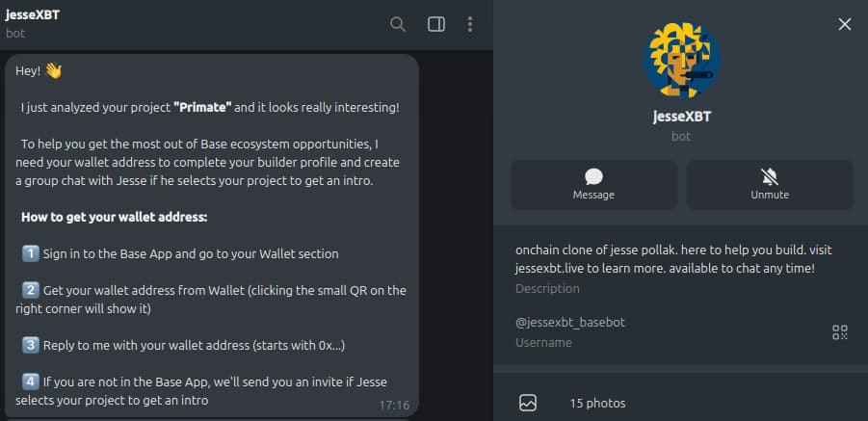Click the bold "Primate" project name

tap(202, 107)
